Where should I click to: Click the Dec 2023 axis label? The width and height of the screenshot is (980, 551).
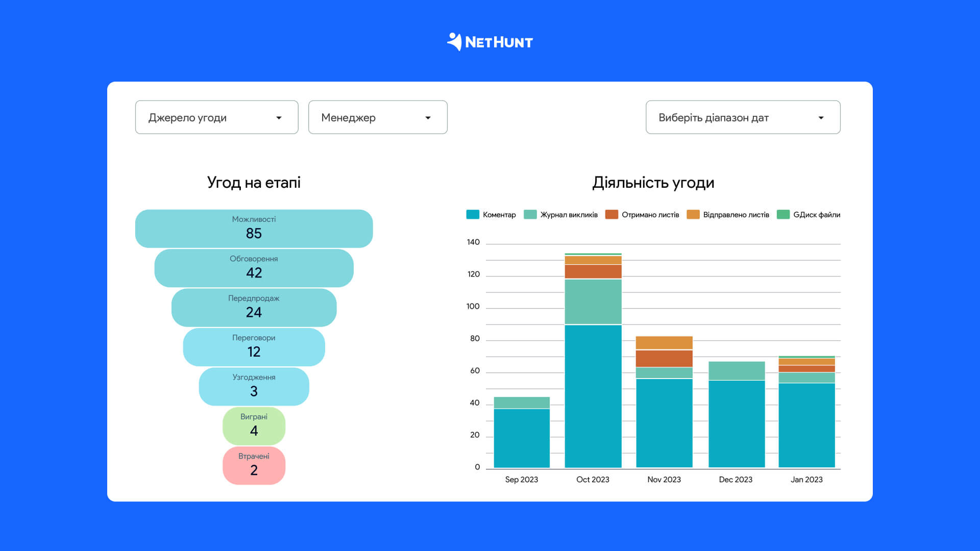[x=736, y=480]
